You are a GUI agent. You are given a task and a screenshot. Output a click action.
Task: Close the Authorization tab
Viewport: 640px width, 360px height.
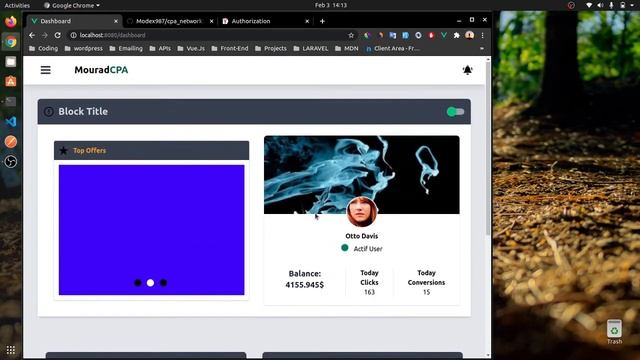[307, 21]
